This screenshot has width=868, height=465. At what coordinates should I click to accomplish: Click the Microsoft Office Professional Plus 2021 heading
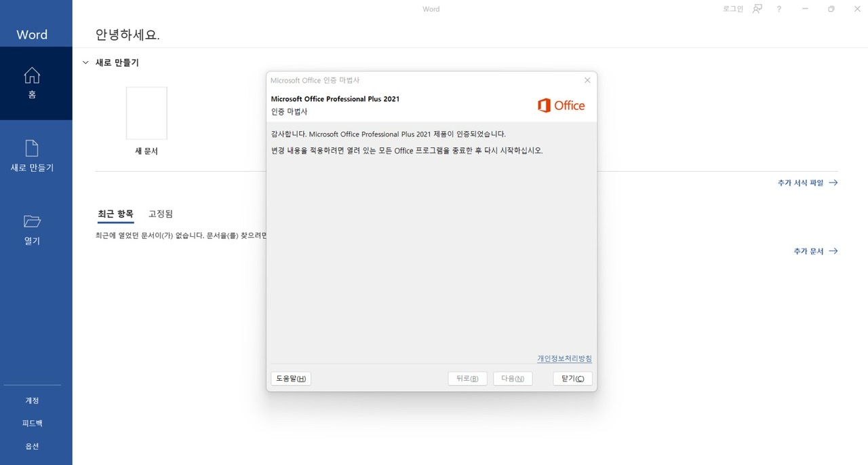[335, 99]
